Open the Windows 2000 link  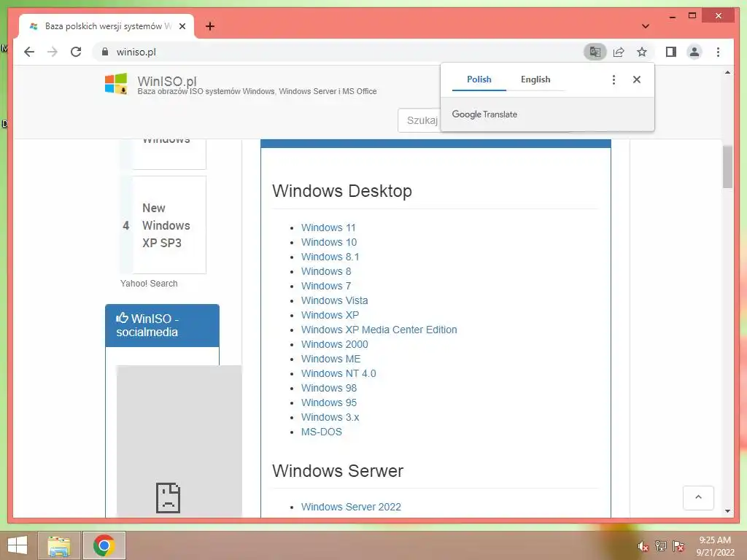pos(334,344)
